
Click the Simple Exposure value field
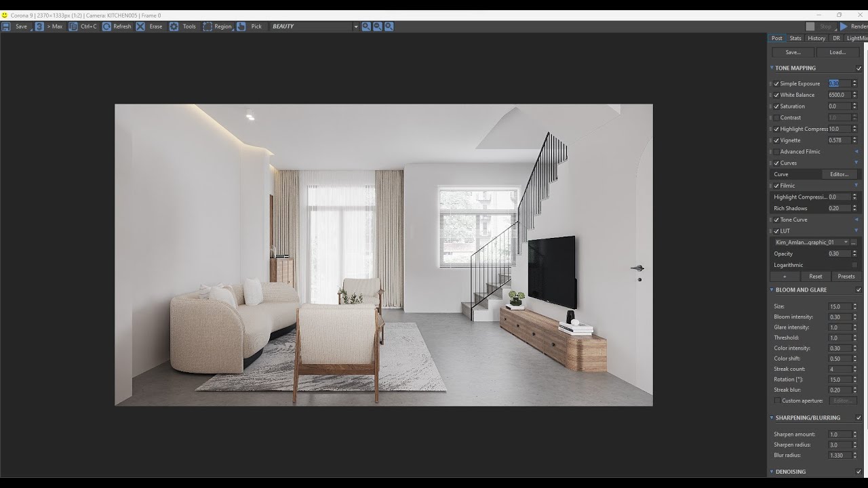pos(840,83)
